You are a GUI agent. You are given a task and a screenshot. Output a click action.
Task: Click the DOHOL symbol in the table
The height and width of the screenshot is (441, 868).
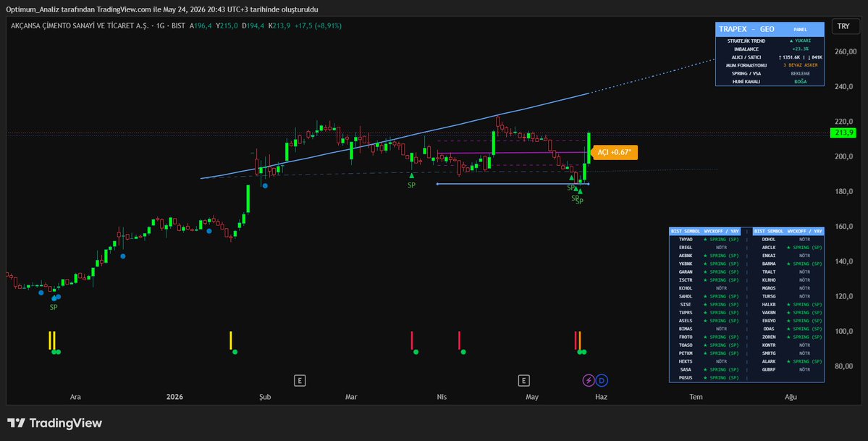768,240
